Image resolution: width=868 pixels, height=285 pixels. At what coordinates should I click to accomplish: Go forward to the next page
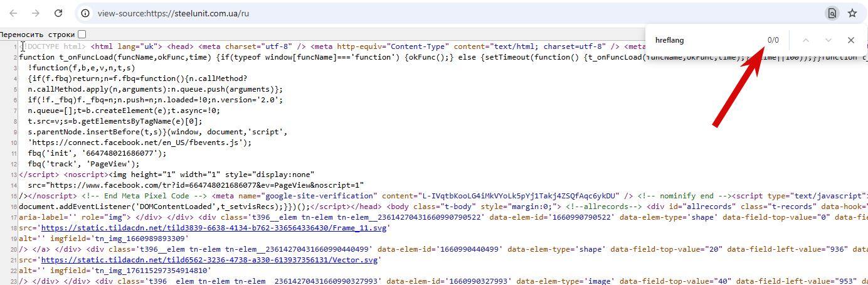[36, 13]
